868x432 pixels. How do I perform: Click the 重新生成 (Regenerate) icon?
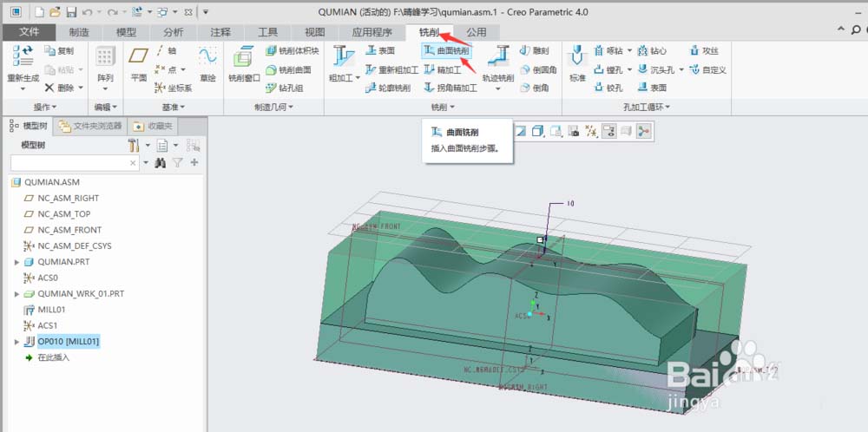pos(23,56)
